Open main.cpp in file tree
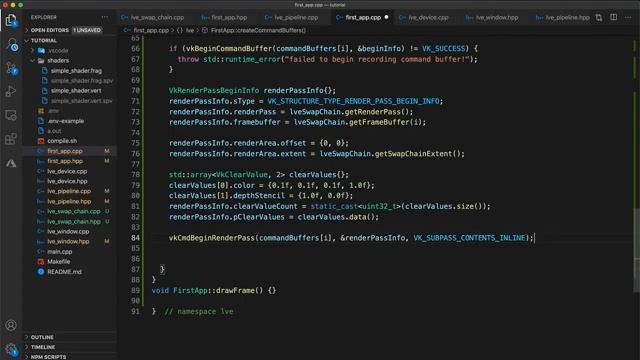 (x=60, y=251)
